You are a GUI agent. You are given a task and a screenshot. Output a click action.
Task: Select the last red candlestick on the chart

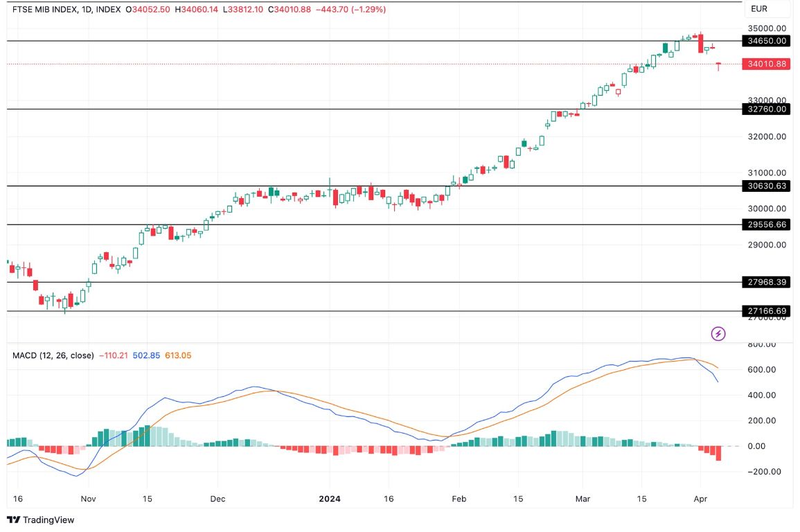[x=719, y=65]
